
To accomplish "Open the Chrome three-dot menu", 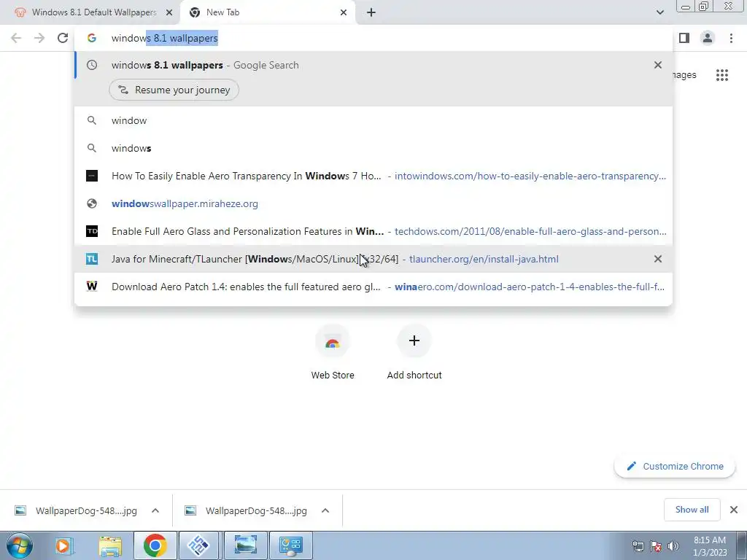I will (x=731, y=38).
